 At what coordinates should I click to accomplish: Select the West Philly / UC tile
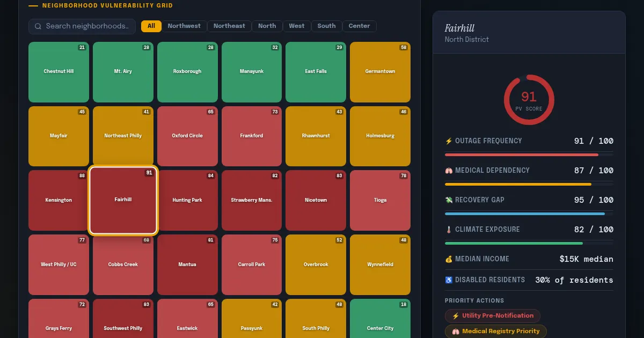58,265
